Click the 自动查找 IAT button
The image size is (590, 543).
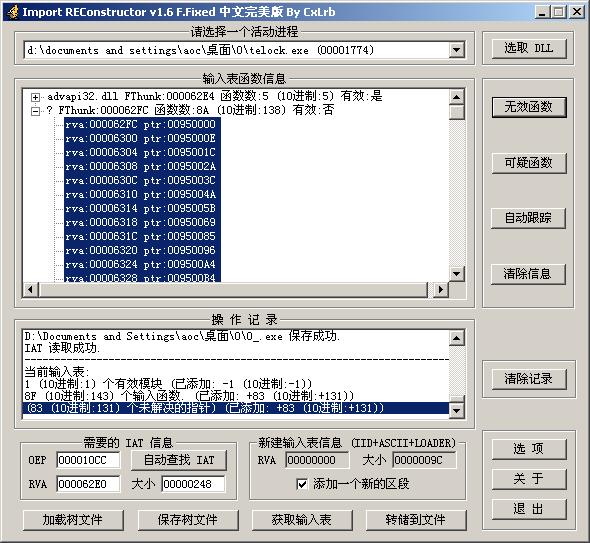point(179,460)
